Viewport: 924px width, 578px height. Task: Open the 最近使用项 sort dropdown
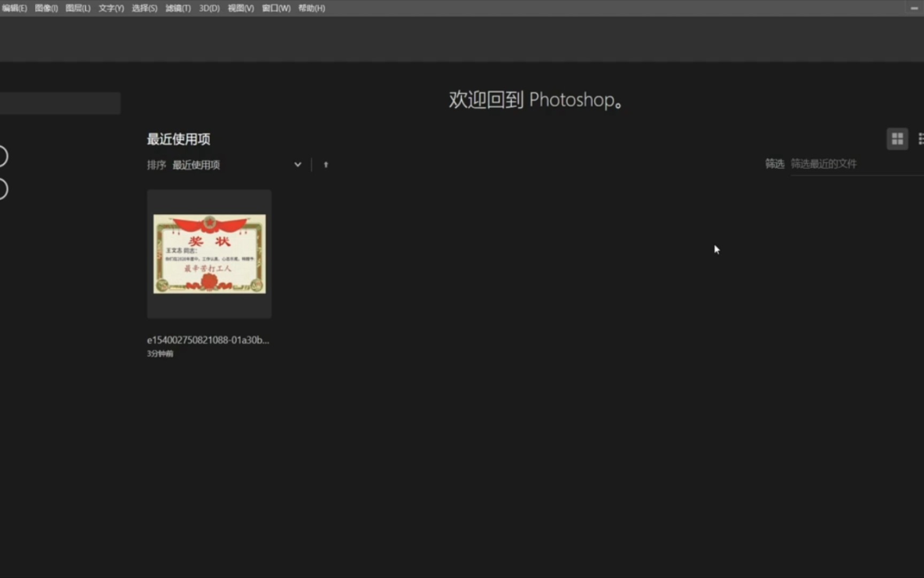coord(196,165)
